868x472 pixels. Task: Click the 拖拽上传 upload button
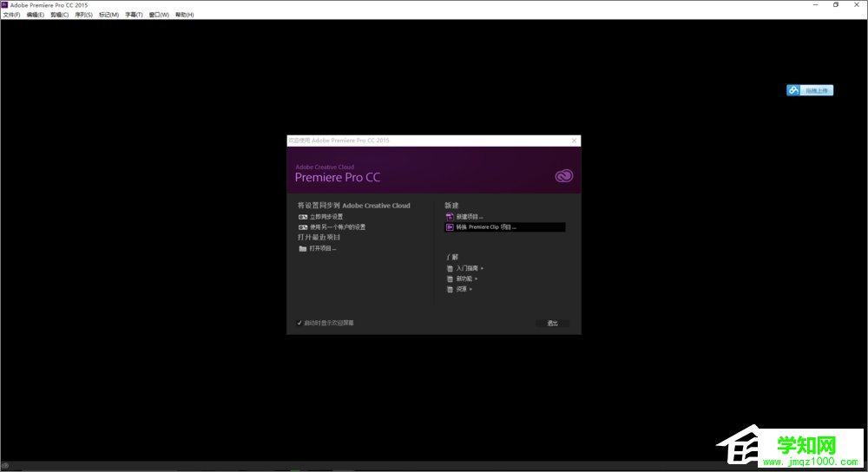(817, 90)
